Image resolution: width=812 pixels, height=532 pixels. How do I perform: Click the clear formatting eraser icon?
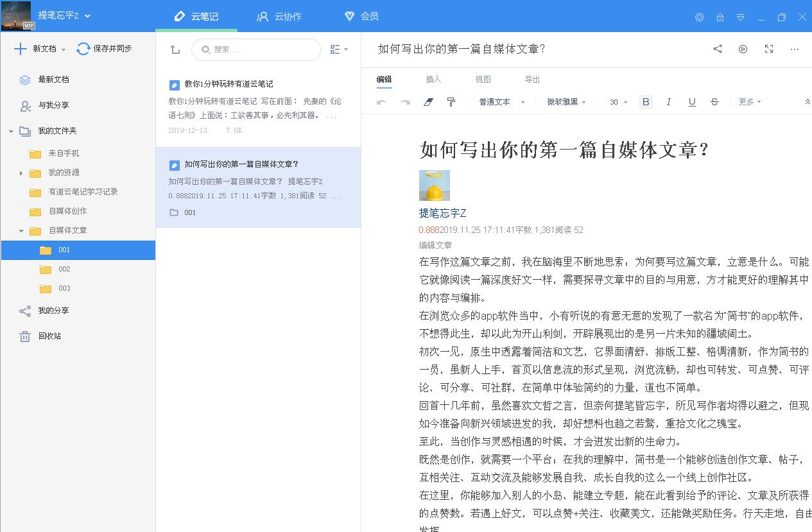(428, 101)
